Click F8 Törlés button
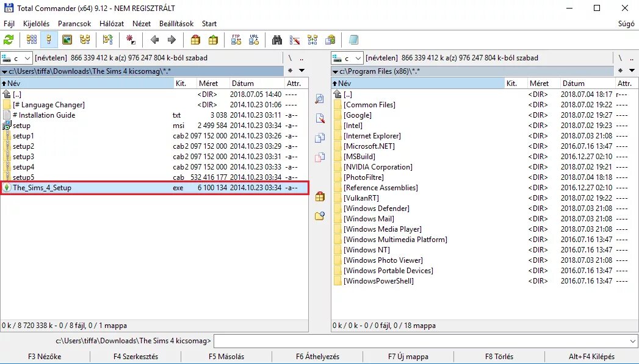The height and width of the screenshot is (364, 639). 499,356
